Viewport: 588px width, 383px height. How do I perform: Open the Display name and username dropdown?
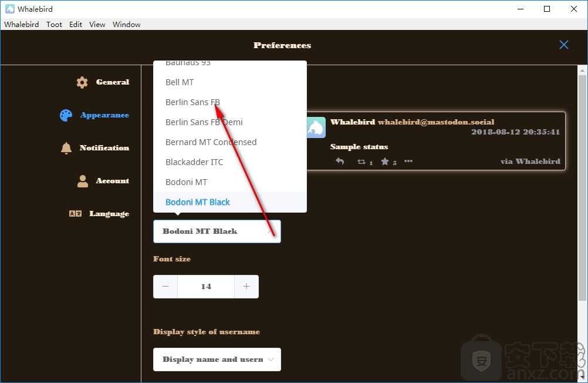tap(217, 360)
